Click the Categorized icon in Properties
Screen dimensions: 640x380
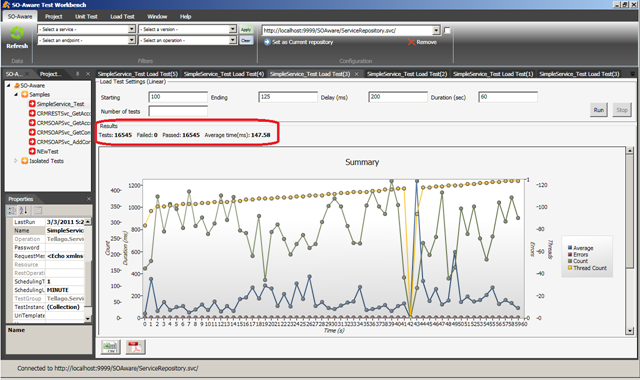(x=12, y=211)
